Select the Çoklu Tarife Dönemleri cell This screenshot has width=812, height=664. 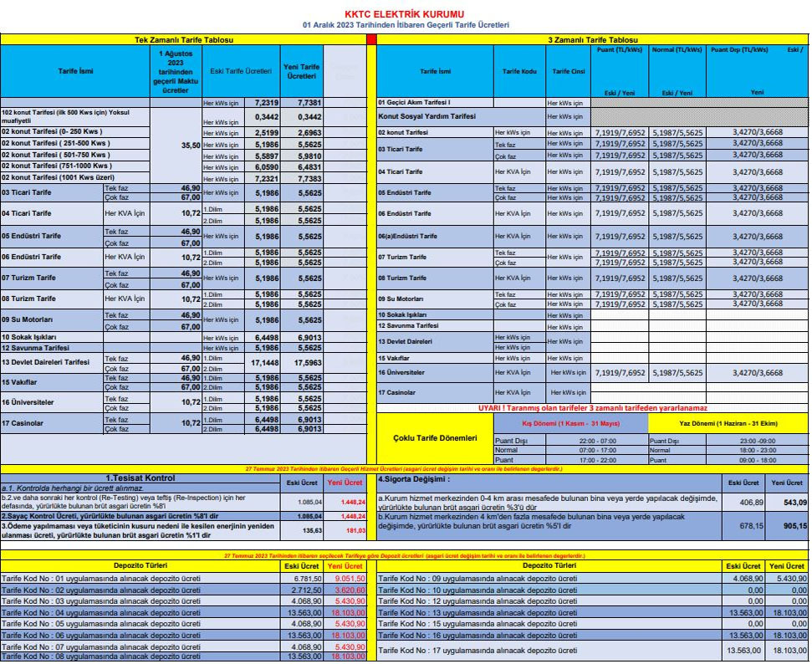[x=434, y=437]
